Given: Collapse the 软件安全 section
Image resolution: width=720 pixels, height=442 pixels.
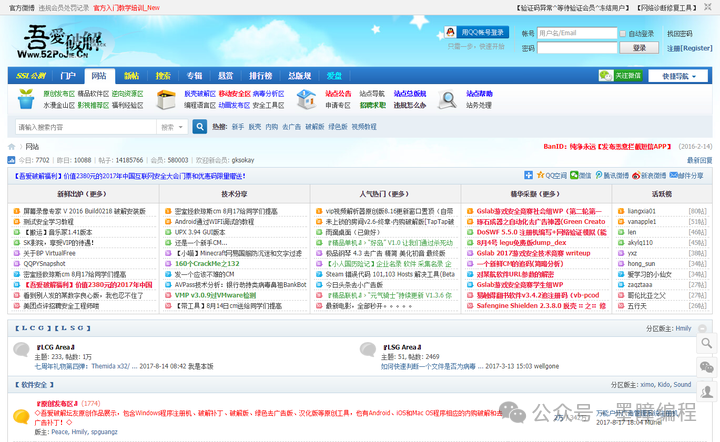Looking at the screenshot, I should 703,384.
